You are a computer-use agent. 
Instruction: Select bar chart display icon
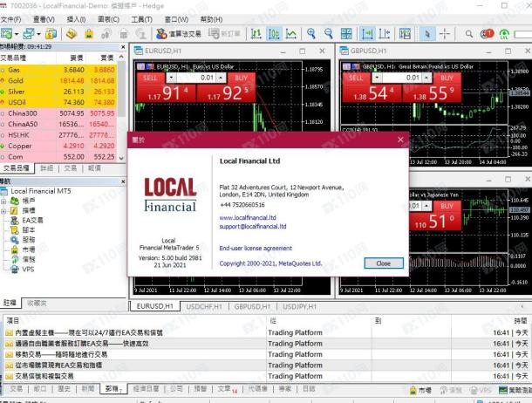[x=256, y=33]
